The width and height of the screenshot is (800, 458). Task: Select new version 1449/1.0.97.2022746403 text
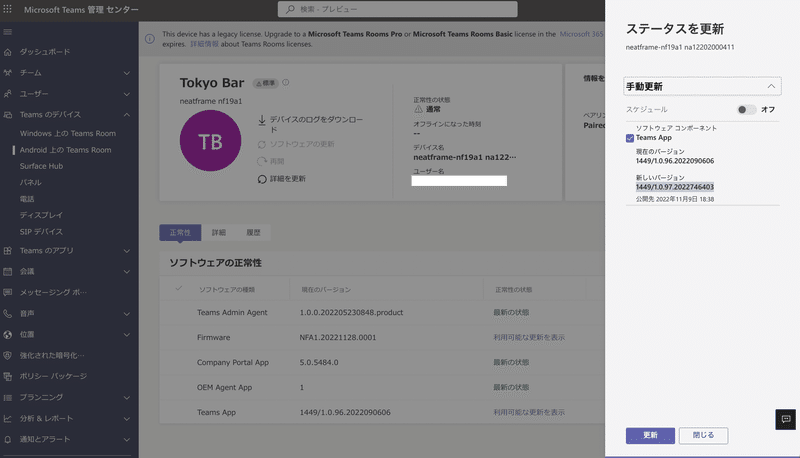[674, 187]
